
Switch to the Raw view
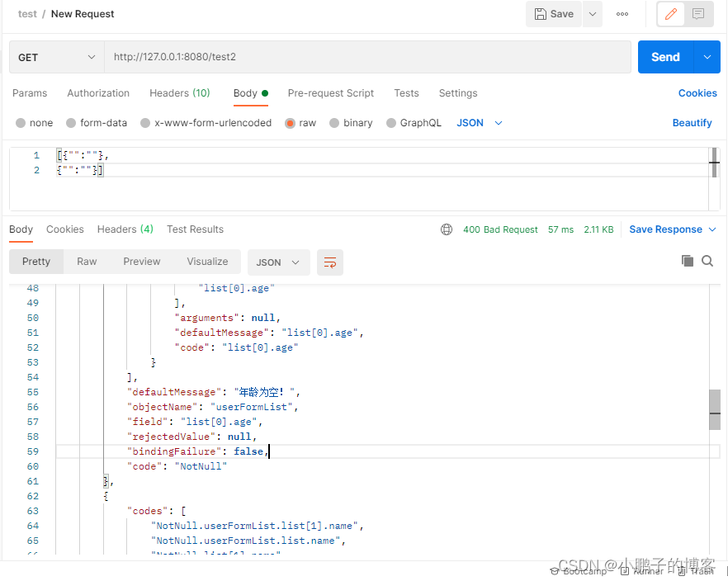click(87, 262)
